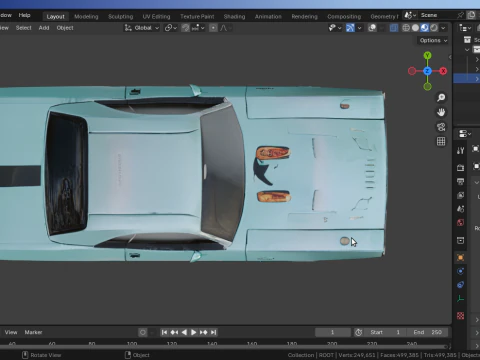Open the Object Data properties tab
The width and height of the screenshot is (480, 360).
coord(460,298)
